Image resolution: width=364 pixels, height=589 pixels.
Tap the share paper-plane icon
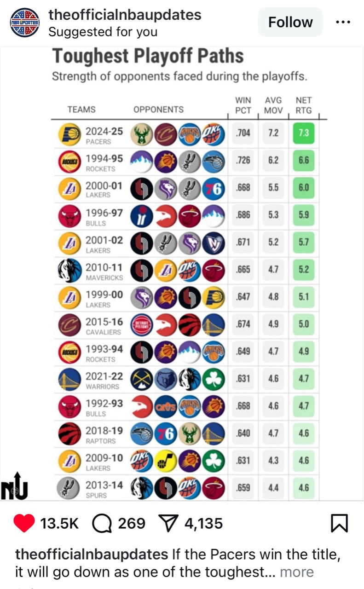(168, 524)
